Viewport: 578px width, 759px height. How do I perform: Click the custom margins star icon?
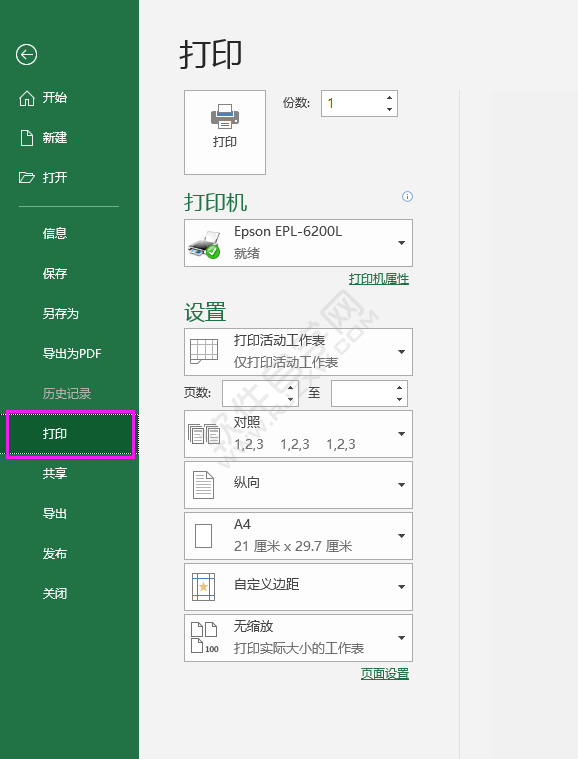(x=203, y=587)
